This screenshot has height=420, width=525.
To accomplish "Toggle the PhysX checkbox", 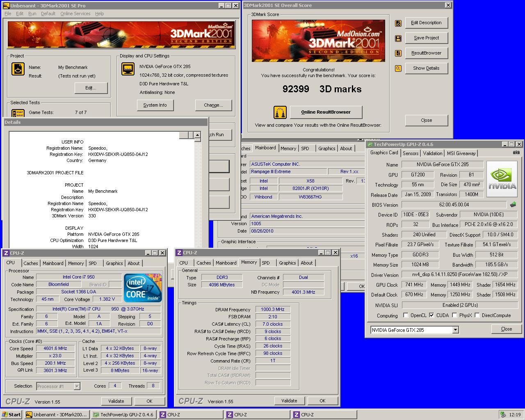I will [x=454, y=315].
